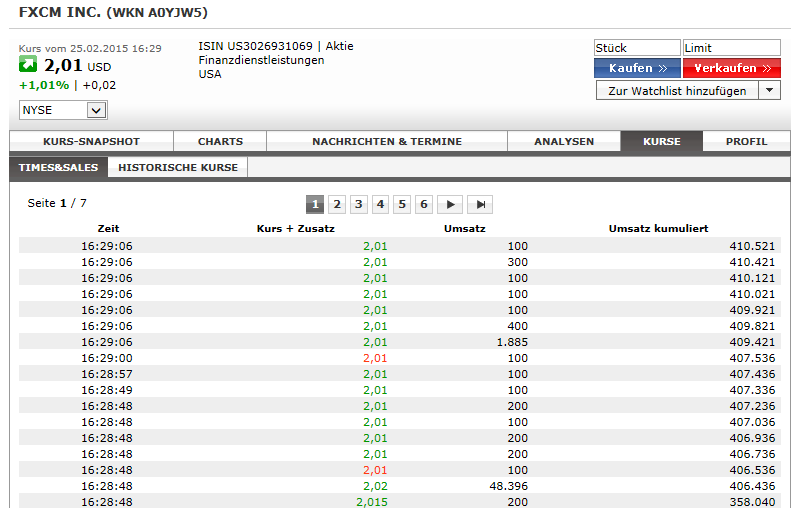Viewport: 798px width, 508px height.
Task: Go to page 5
Action: 402,205
